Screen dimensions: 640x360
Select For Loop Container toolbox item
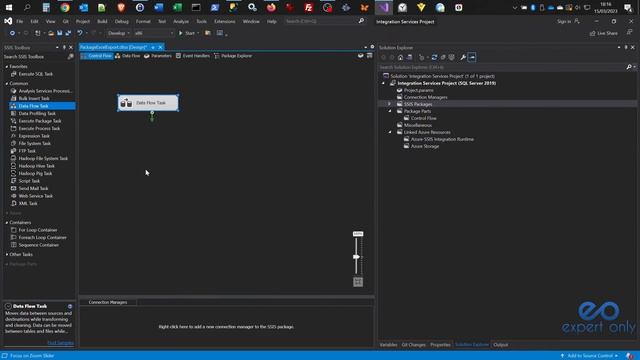point(38,230)
